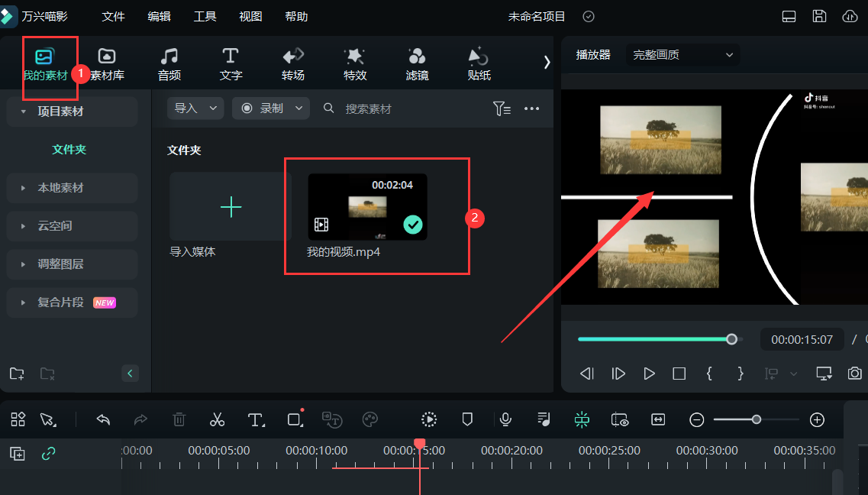The height and width of the screenshot is (495, 868).
Task: Switch to the 音频 audio tab
Action: pyautogui.click(x=169, y=64)
